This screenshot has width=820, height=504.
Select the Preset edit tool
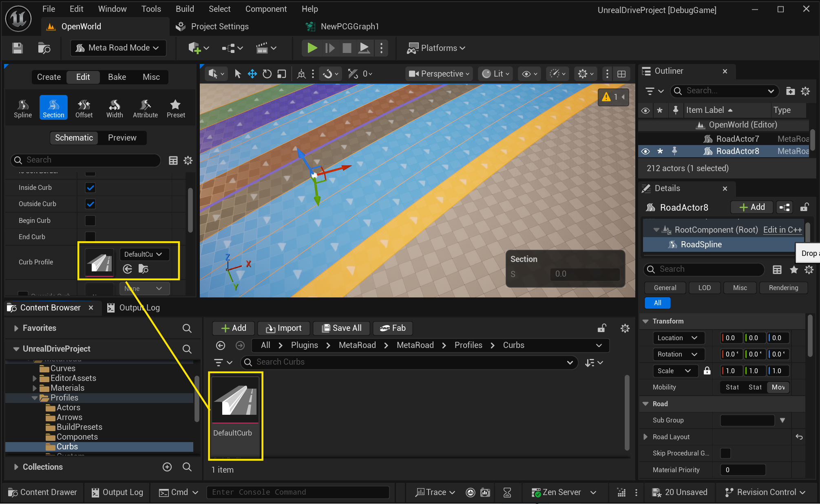click(176, 108)
